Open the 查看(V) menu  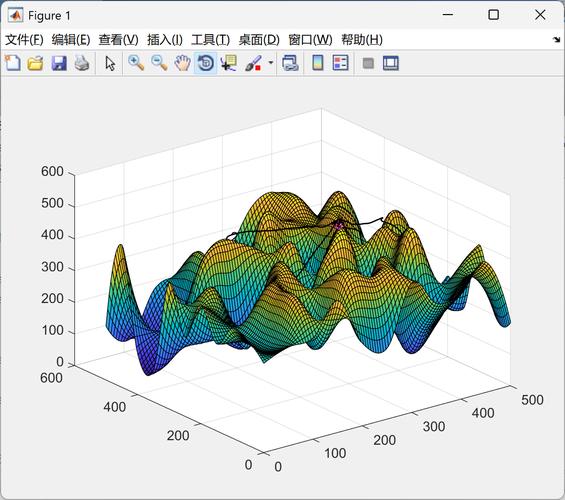pos(119,40)
